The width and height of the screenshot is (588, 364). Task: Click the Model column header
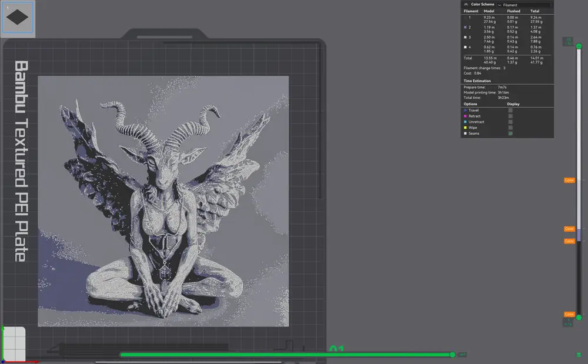489,11
